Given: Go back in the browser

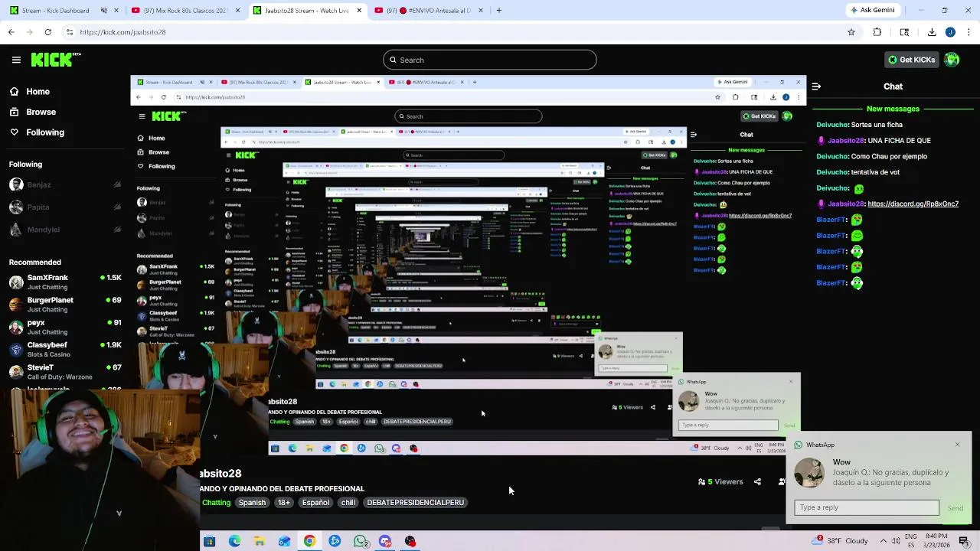Looking at the screenshot, I should 11,32.
